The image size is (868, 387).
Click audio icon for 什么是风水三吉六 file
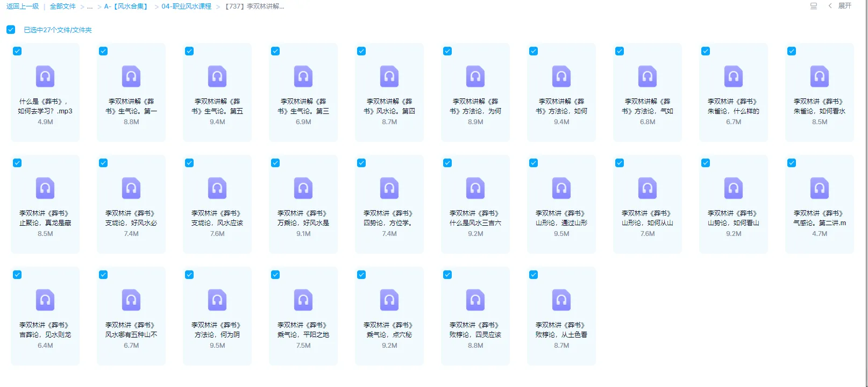(475, 188)
